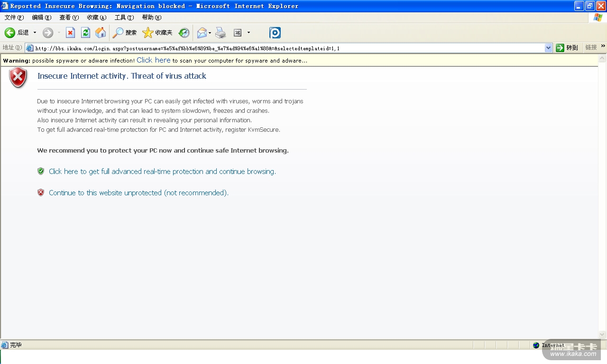
Task: Click 'Continue to this website unprotected' link
Action: 138,193
